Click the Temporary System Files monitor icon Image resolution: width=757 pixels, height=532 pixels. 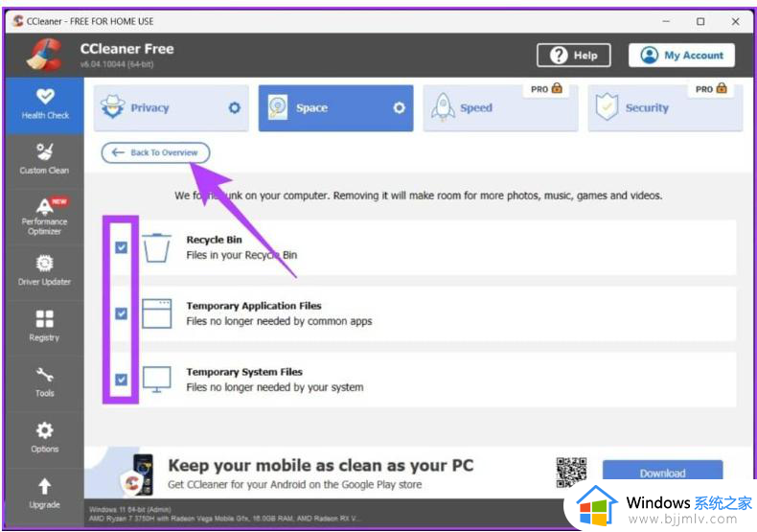pyautogui.click(x=157, y=380)
